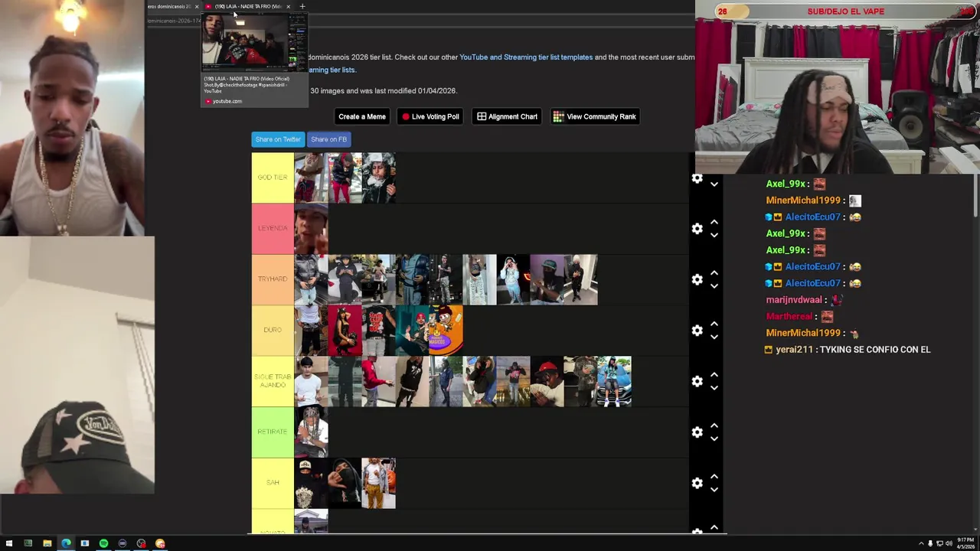The width and height of the screenshot is (980, 551).
Task: Move TRYHARD row down with arrow
Action: point(714,285)
